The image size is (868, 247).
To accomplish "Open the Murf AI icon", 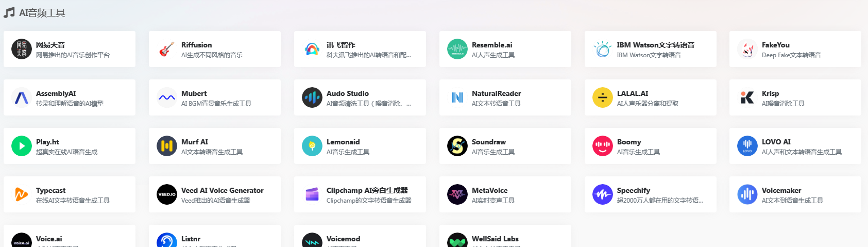I will pos(167,146).
